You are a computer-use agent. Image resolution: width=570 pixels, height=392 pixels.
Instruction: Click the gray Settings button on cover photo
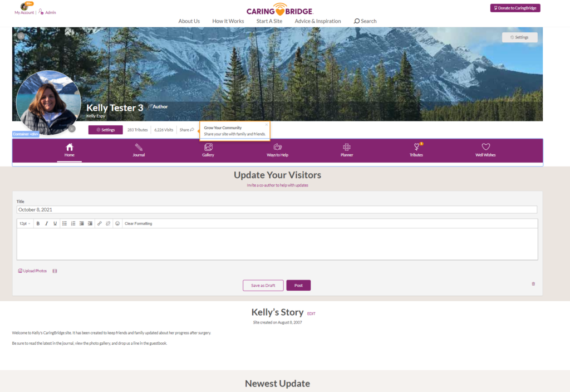click(519, 37)
